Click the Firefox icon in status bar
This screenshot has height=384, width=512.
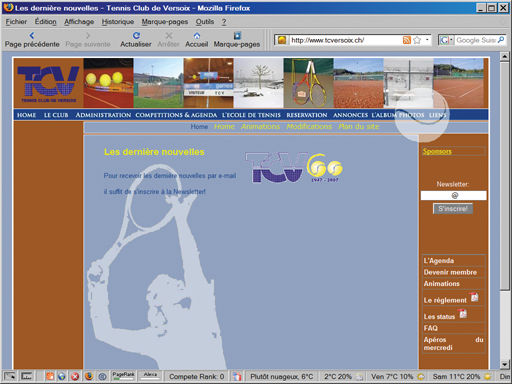[89, 376]
